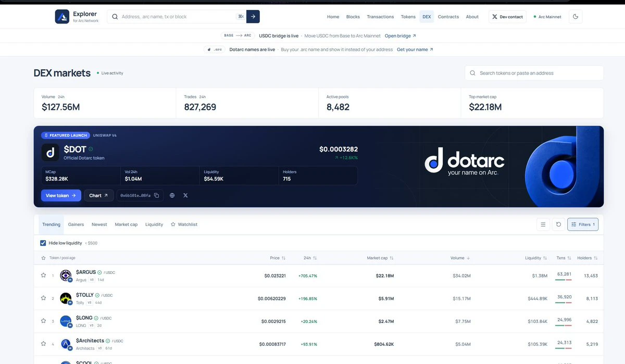
Task: Click the $DOT featured token logo
Action: tap(51, 152)
